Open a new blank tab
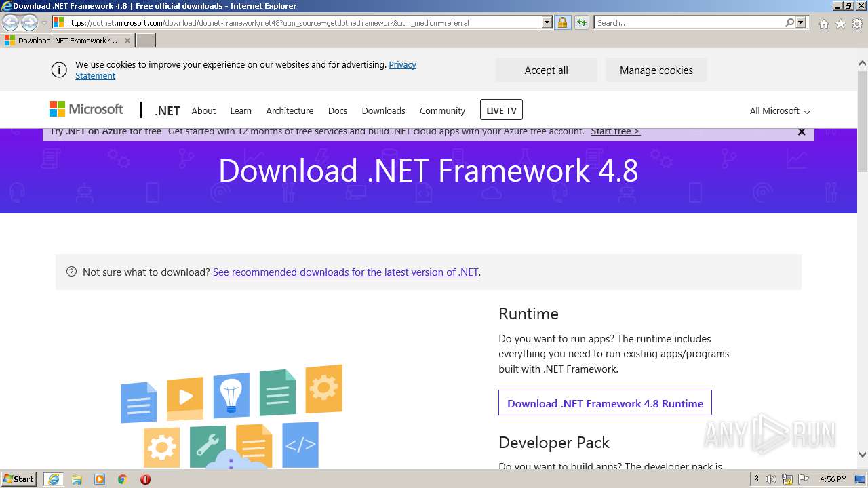Screen dimensions: 868x488 [146, 40]
